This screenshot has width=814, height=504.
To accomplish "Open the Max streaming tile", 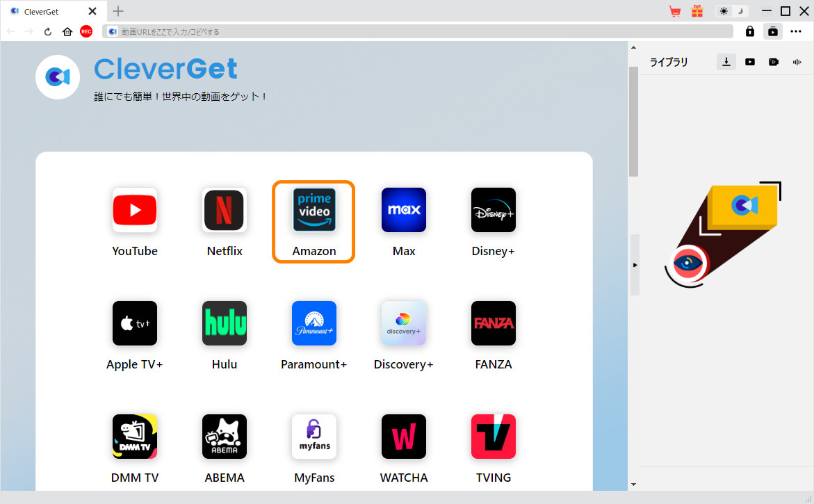I will (404, 210).
